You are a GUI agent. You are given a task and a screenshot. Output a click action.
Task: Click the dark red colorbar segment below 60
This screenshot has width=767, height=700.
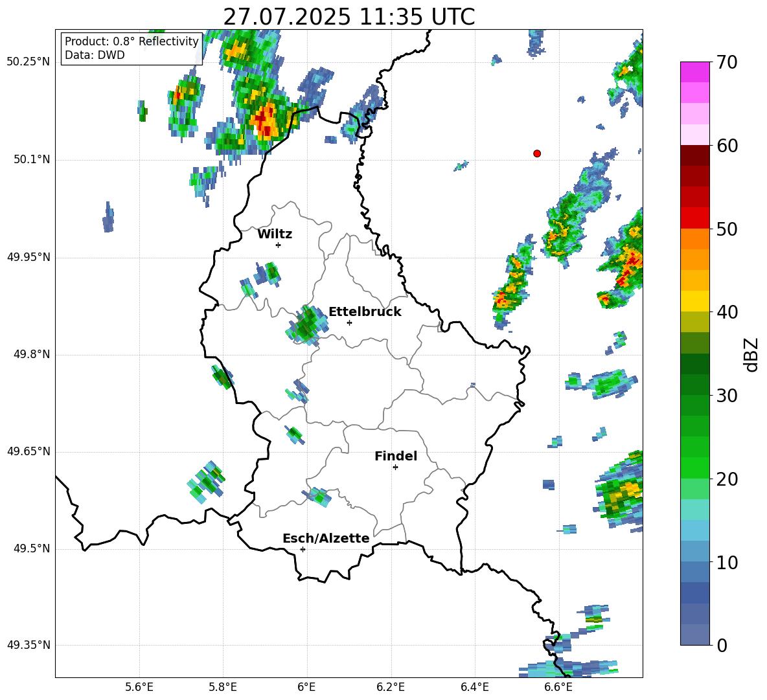point(694,155)
